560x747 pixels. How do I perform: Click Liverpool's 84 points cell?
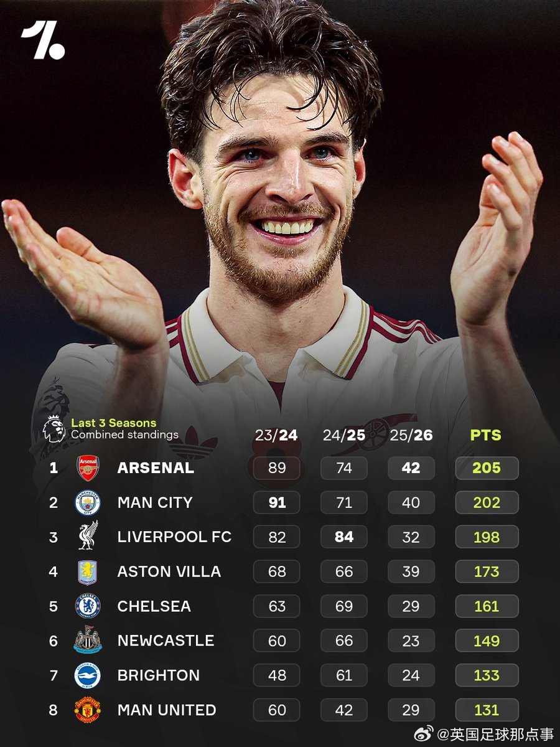click(x=344, y=537)
